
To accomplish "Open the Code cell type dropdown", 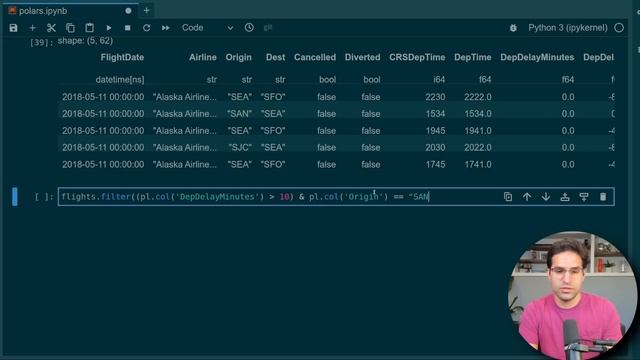I will pos(207,28).
